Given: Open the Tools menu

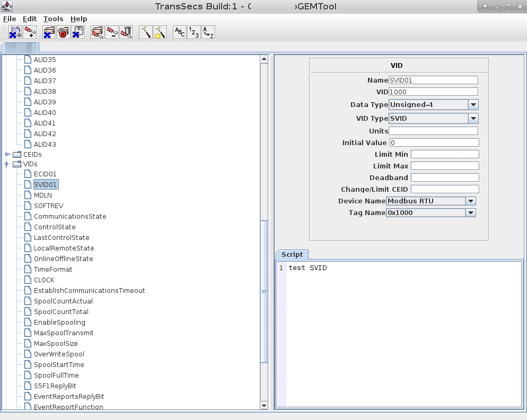Looking at the screenshot, I should (x=53, y=19).
